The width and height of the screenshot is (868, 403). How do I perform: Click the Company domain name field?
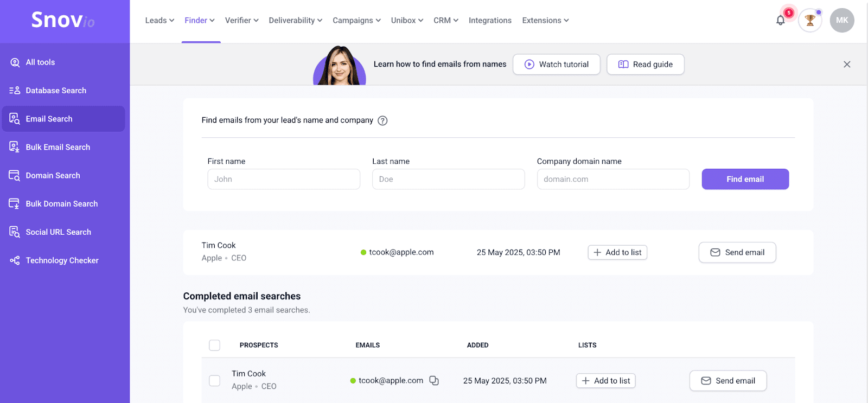(613, 180)
